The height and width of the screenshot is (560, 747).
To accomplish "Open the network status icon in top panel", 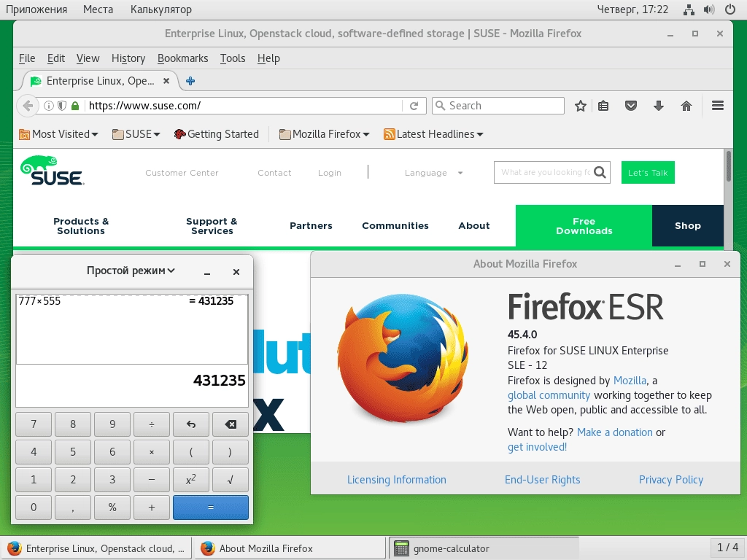I will [689, 9].
